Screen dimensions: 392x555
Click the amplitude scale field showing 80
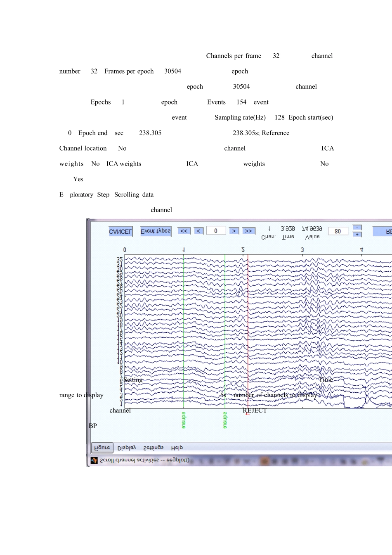[x=338, y=231]
